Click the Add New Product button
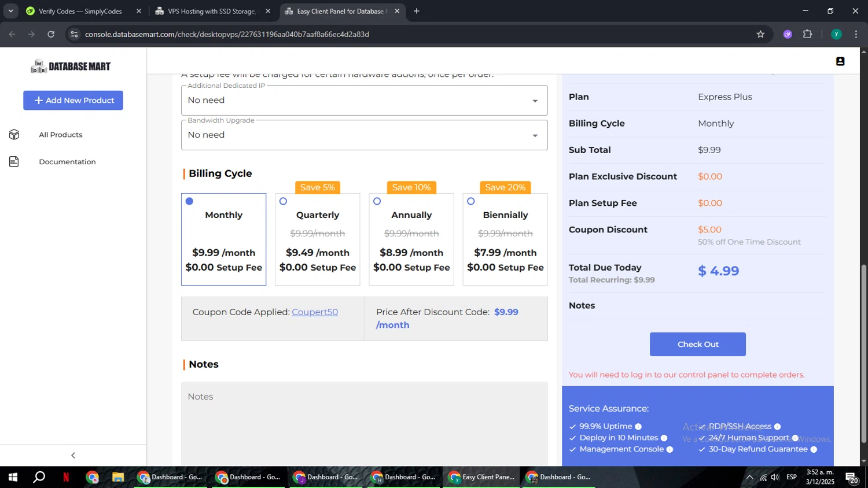Viewport: 868px width, 488px height. (x=73, y=100)
